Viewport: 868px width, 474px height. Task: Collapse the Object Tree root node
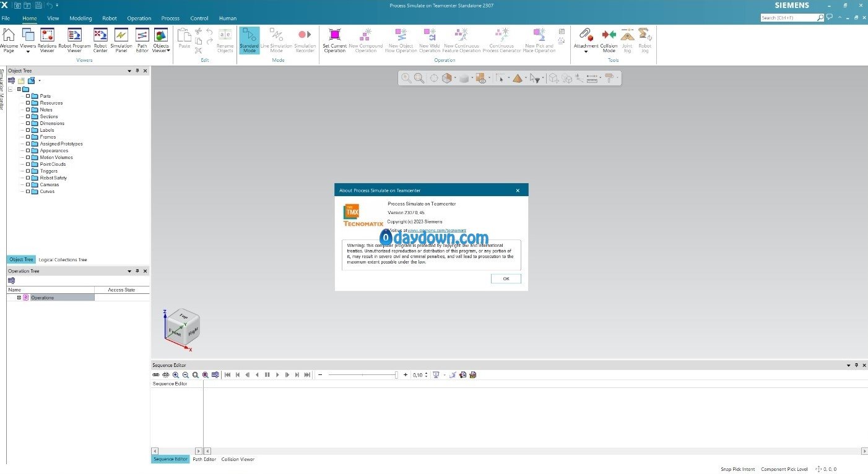click(x=11, y=89)
